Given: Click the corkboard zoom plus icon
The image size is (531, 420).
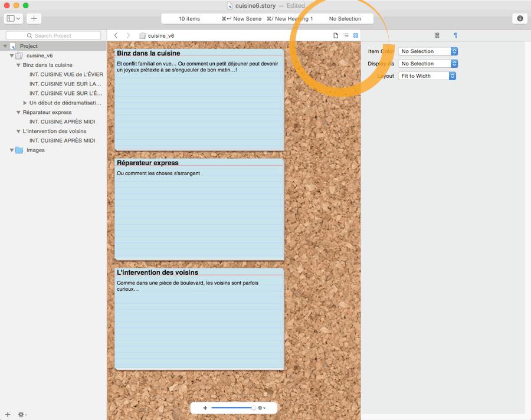Looking at the screenshot, I should point(205,408).
